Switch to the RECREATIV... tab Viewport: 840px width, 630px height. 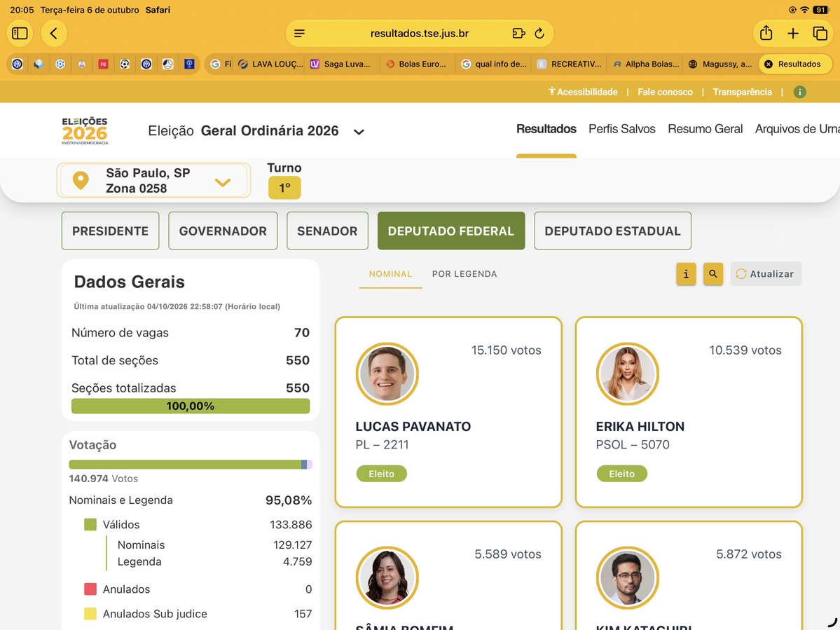pos(570,64)
